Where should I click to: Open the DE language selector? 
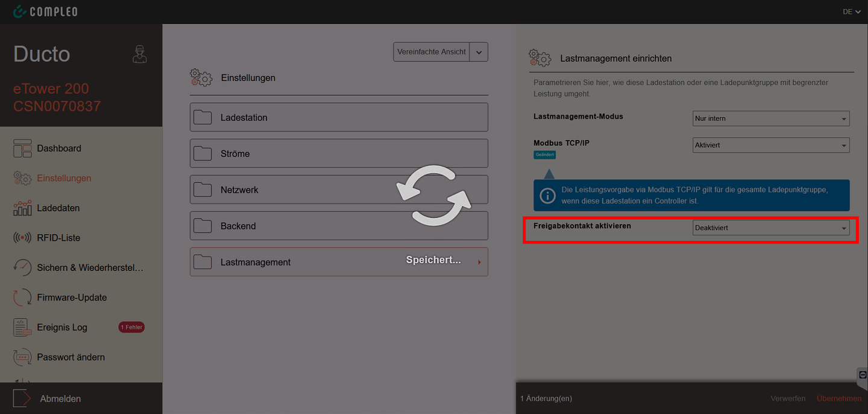click(x=851, y=11)
